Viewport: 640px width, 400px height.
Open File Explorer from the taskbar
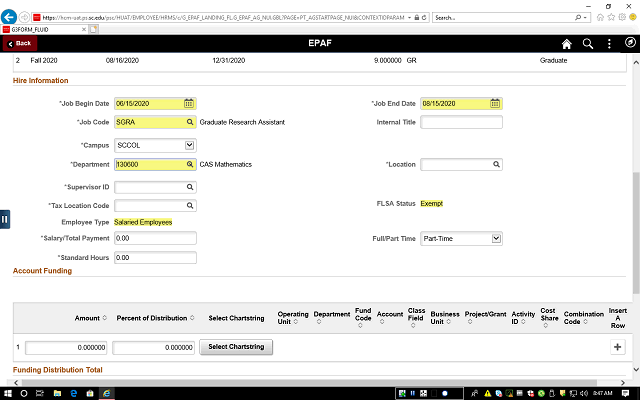coord(57,393)
